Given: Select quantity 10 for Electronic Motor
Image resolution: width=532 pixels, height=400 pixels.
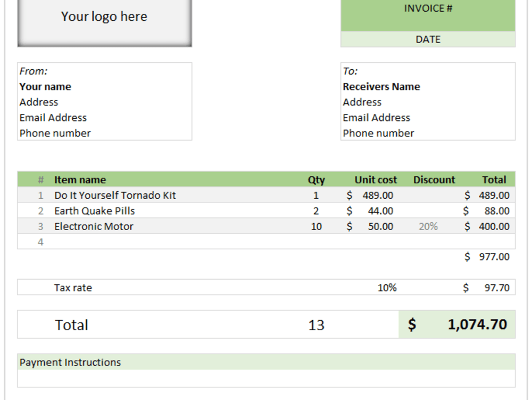Looking at the screenshot, I should [316, 226].
